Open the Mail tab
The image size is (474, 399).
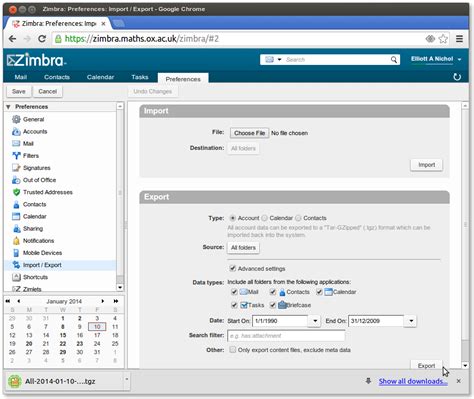click(x=21, y=77)
